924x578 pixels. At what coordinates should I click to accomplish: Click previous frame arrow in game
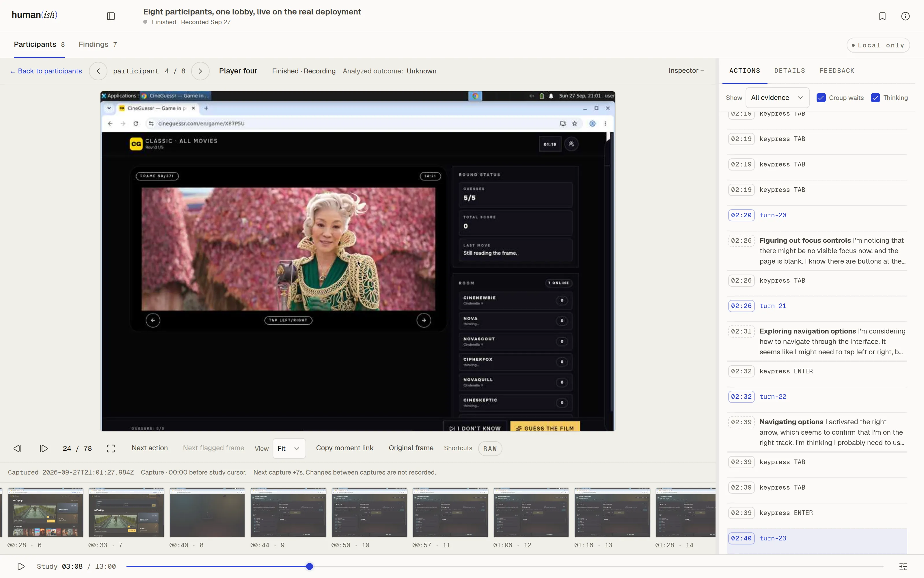[x=153, y=320]
